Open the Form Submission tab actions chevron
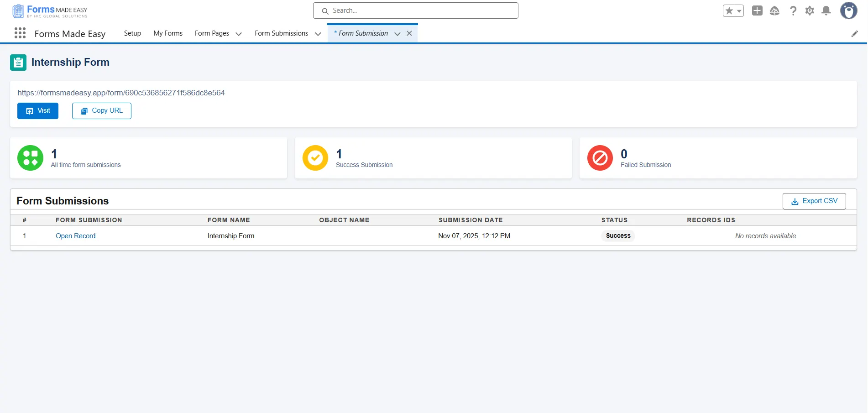 pyautogui.click(x=397, y=34)
